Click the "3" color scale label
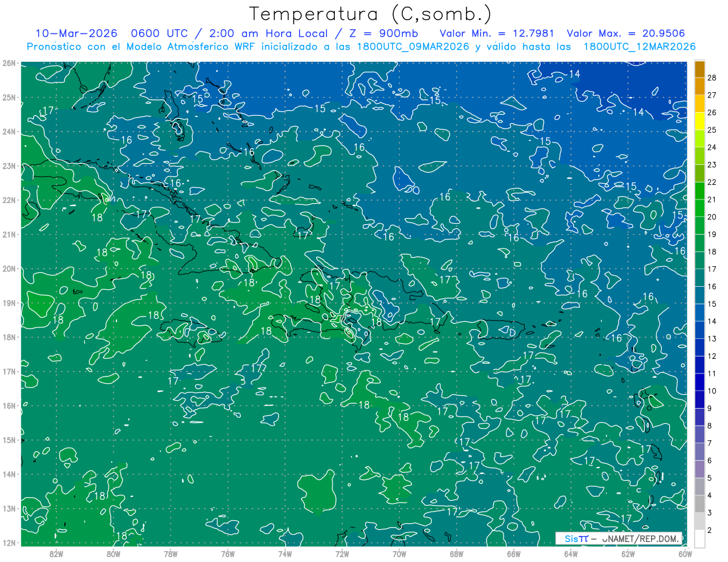 pos(710,513)
